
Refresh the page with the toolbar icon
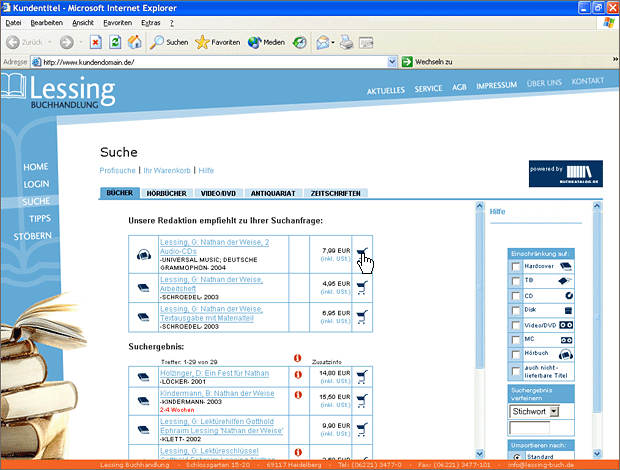115,42
